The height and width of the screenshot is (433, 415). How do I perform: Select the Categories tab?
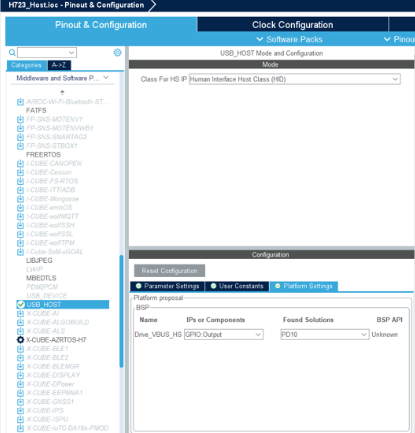(27, 65)
